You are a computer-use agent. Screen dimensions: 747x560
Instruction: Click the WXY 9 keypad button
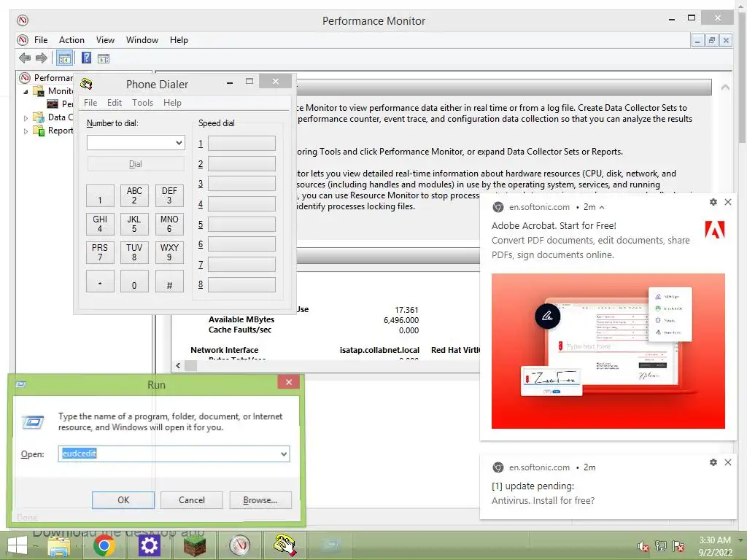(x=169, y=252)
